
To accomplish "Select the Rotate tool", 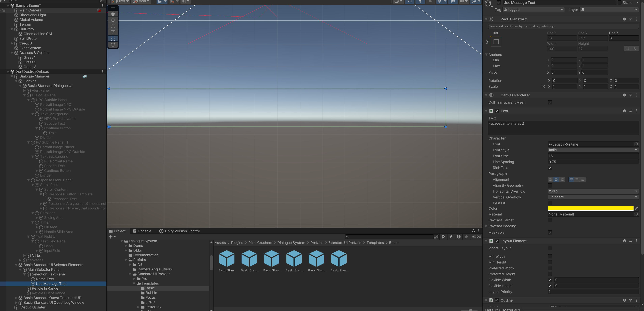I will click(x=113, y=26).
